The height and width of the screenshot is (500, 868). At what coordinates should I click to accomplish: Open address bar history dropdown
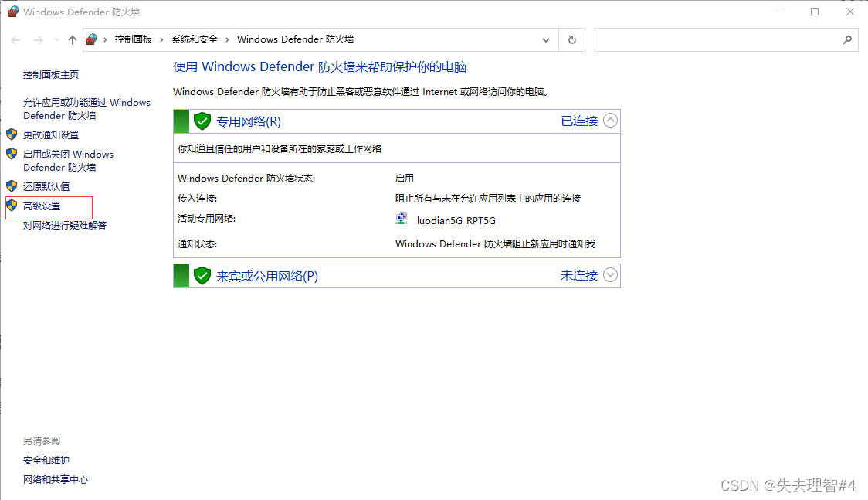546,40
